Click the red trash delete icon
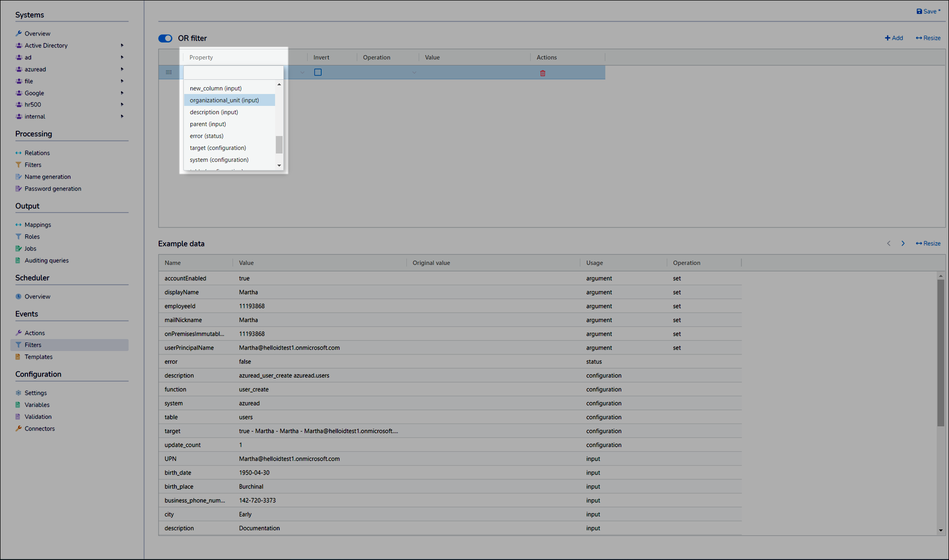949x560 pixels. click(542, 73)
